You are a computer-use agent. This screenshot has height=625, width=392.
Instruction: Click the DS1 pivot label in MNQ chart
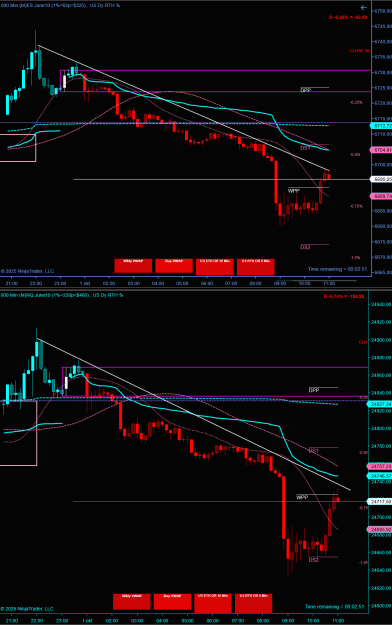point(313,450)
